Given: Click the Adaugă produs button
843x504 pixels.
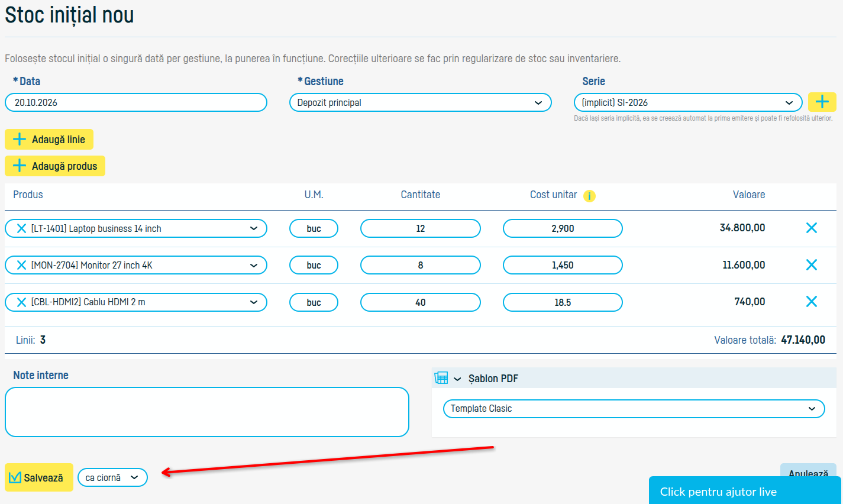Looking at the screenshot, I should pyautogui.click(x=55, y=166).
